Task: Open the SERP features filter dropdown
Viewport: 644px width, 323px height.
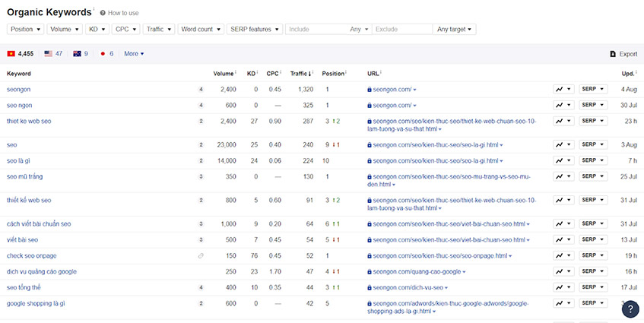Action: coord(255,29)
